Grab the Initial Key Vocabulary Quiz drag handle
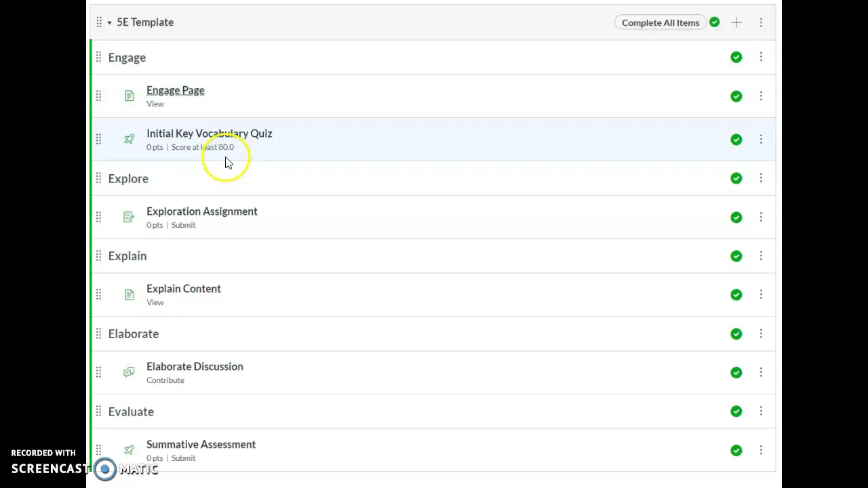The height and width of the screenshot is (488, 868). (x=98, y=139)
